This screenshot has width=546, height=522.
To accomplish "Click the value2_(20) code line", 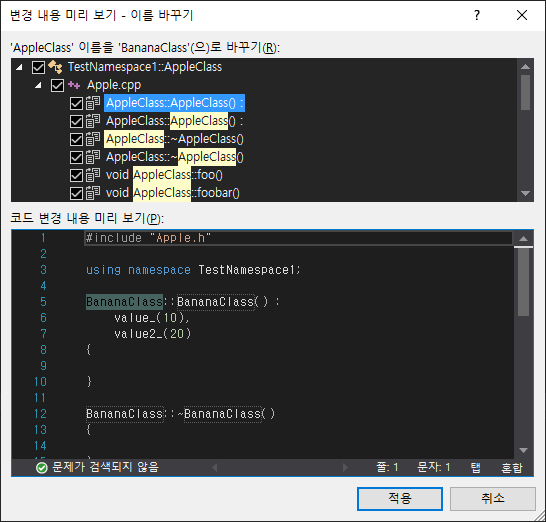I will tap(153, 334).
